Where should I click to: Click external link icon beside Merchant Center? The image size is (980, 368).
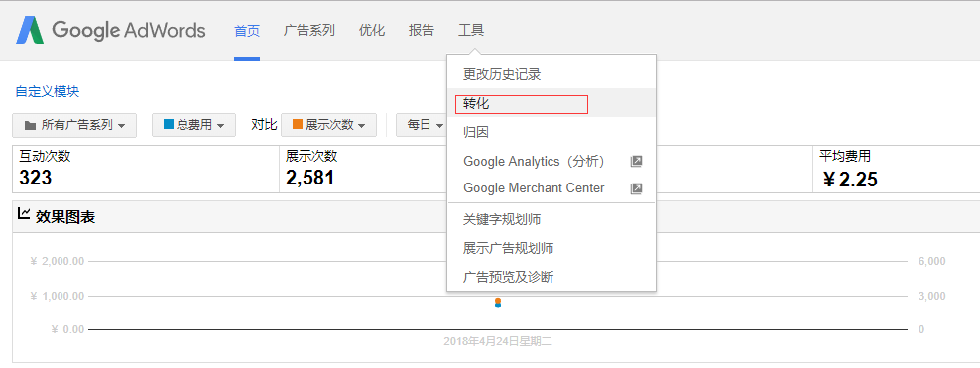636,188
